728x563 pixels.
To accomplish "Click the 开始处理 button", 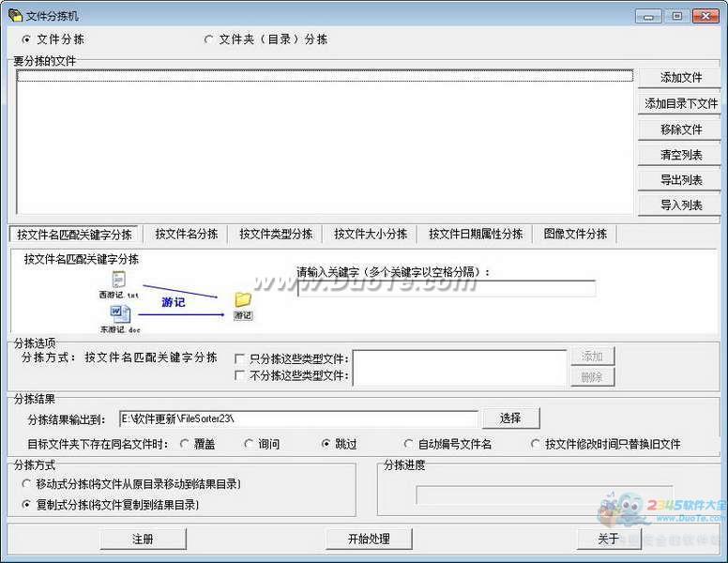I will click(x=369, y=539).
